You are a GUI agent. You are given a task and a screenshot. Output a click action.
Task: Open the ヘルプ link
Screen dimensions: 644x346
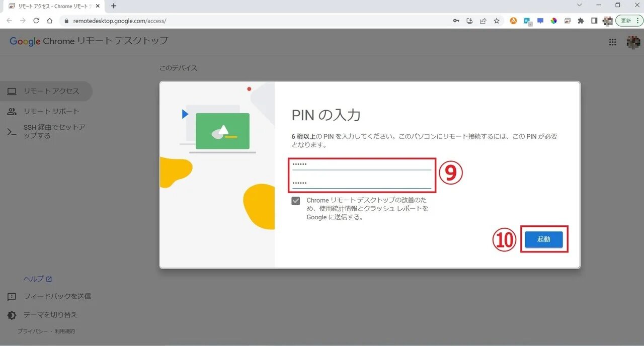(37, 279)
